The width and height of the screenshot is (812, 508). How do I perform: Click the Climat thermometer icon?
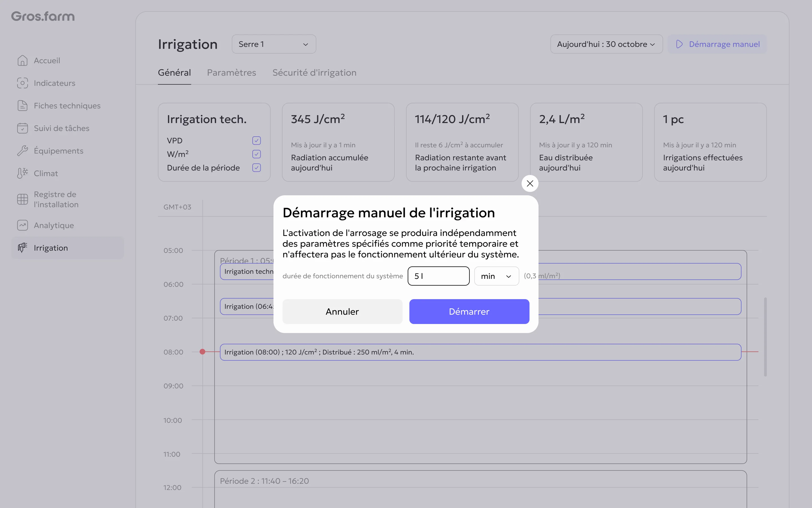[x=23, y=173]
